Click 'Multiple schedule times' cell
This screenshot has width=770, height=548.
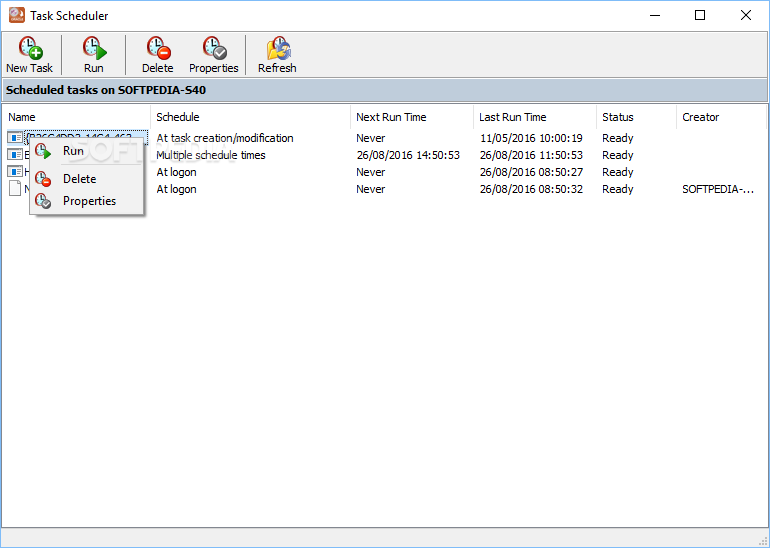(211, 155)
